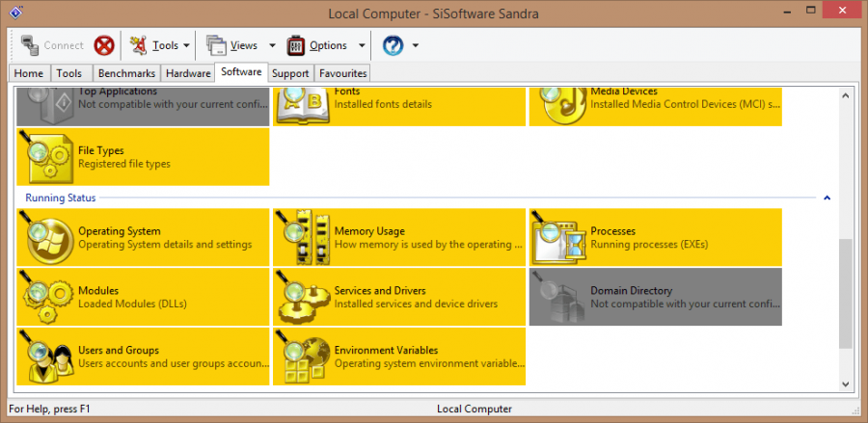Click the 'Environment Variables' title text

386,350
